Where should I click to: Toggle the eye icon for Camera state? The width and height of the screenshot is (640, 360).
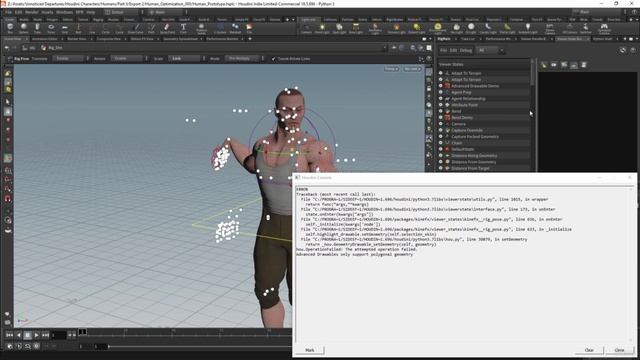click(440, 124)
